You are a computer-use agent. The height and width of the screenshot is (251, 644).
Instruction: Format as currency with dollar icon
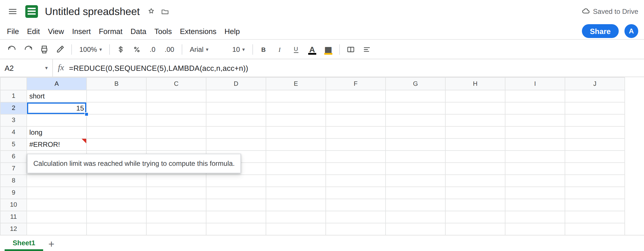[x=121, y=50]
